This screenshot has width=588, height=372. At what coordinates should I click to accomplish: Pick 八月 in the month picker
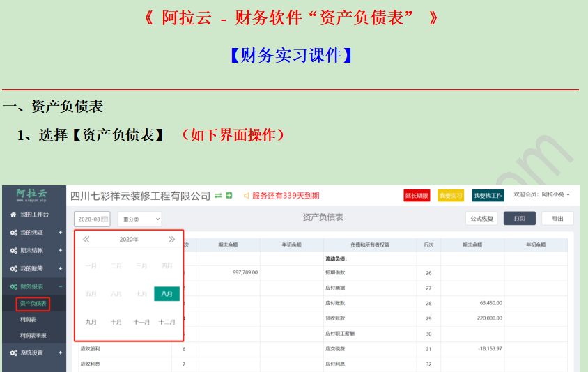(x=167, y=294)
